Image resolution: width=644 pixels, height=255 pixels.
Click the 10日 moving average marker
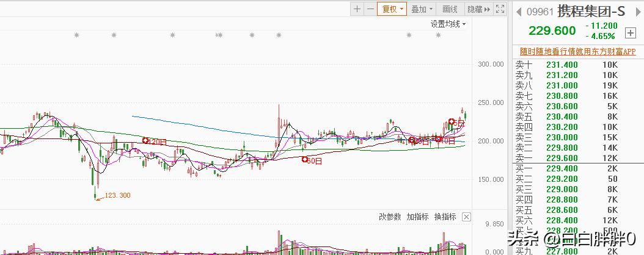tap(445, 141)
